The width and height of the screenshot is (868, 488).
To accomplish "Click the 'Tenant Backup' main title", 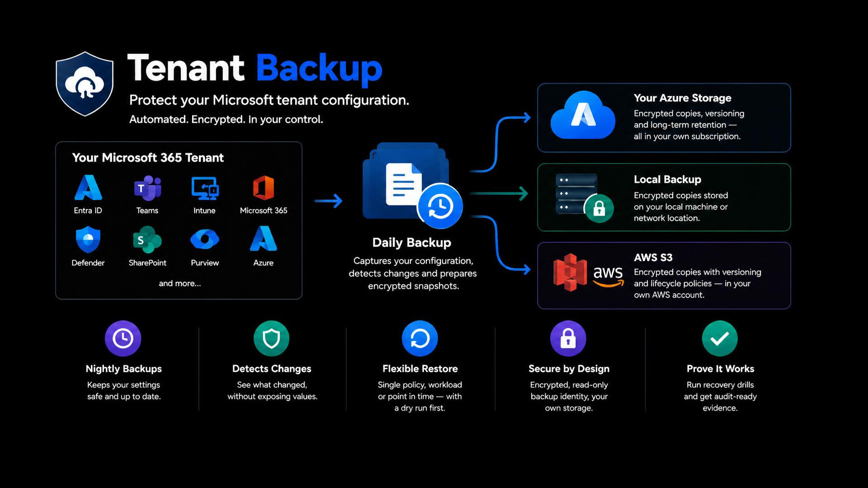I will coord(255,69).
